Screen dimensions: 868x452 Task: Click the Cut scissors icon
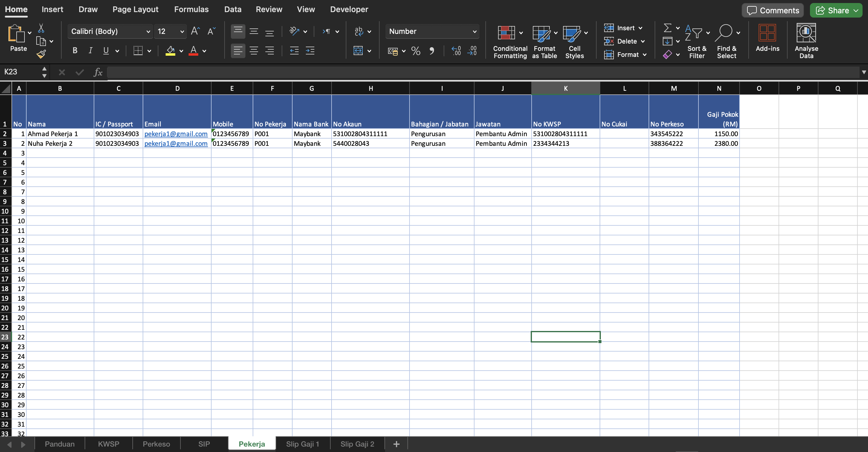tap(41, 28)
